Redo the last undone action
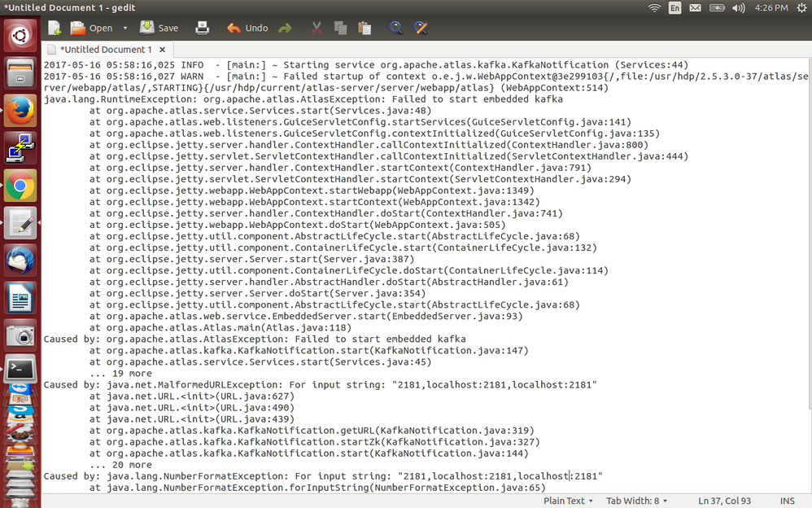 [x=285, y=28]
